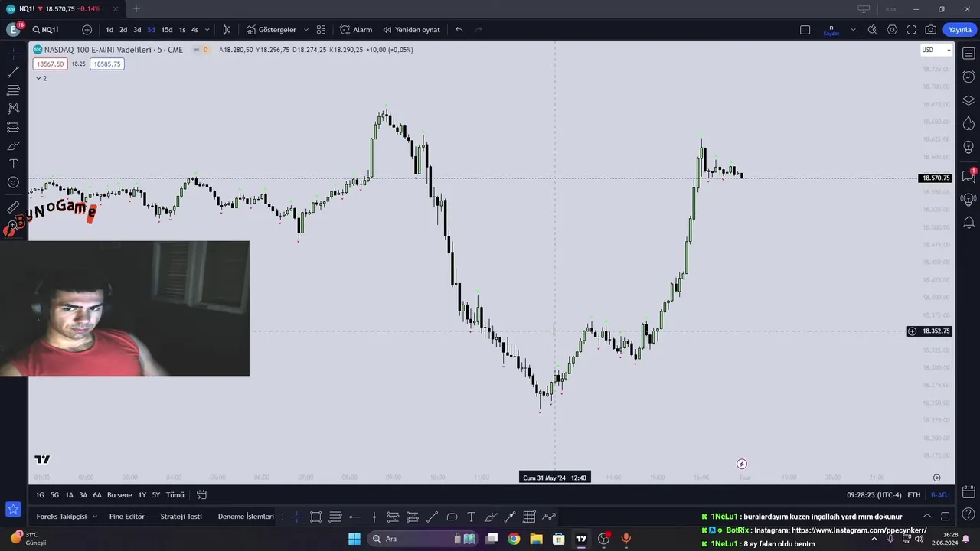Set range to 6A
Screen dimensions: 980x551
tap(97, 495)
